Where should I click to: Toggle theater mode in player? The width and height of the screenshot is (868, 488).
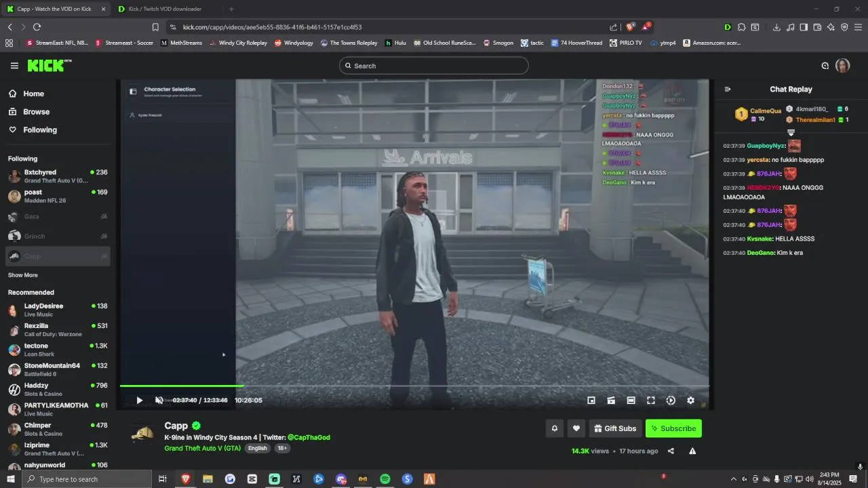[631, 401]
